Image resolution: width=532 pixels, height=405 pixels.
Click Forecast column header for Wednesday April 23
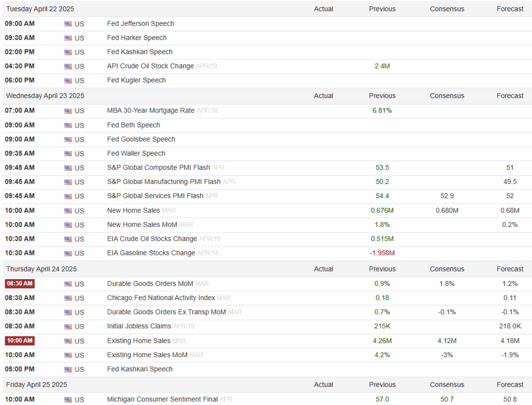(x=510, y=96)
